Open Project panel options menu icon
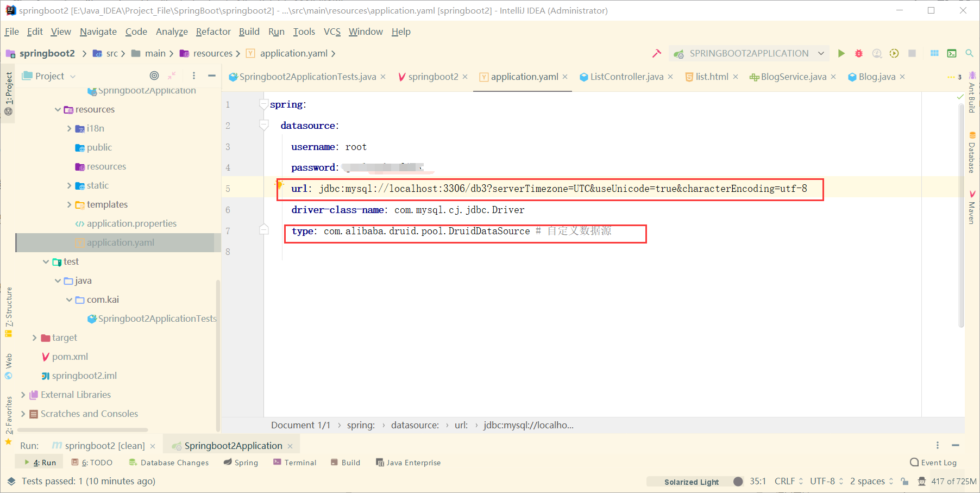Screen dimensions: 980x493 [194, 76]
